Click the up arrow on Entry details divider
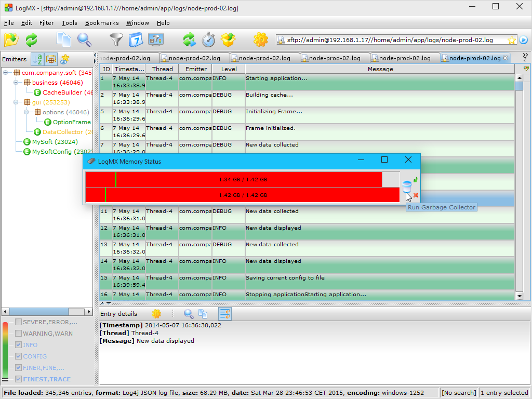The height and width of the screenshot is (399, 532). click(102, 303)
